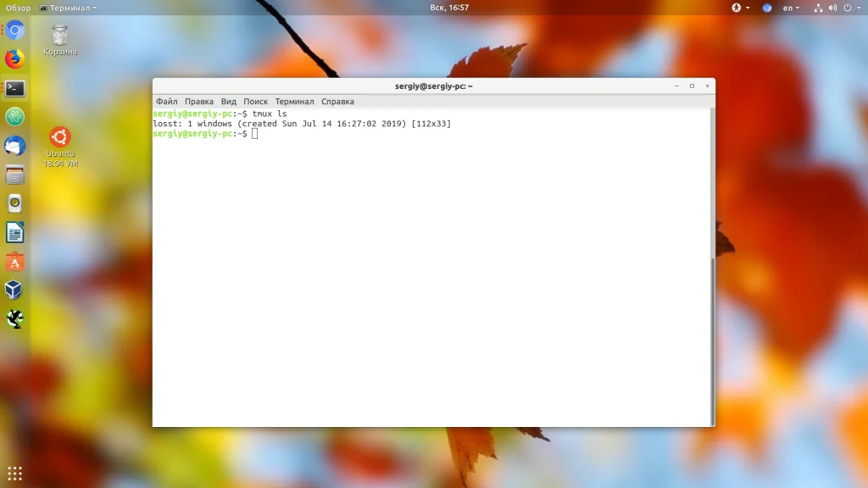The width and height of the screenshot is (868, 488).
Task: Open the Справка menu
Action: pos(337,102)
